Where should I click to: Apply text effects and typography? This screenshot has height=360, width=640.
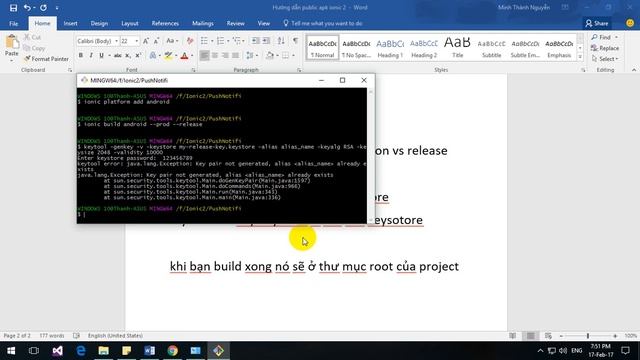tap(153, 56)
